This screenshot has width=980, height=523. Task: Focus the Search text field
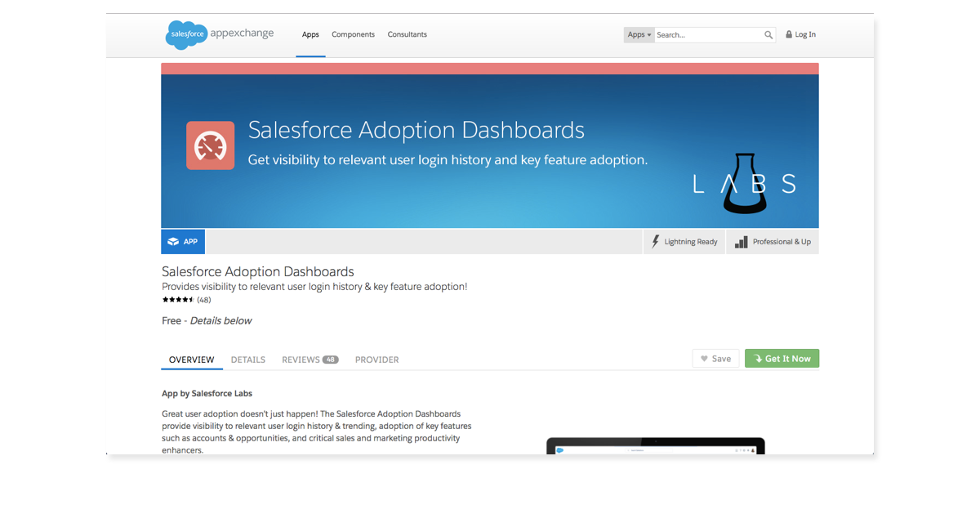click(x=707, y=35)
